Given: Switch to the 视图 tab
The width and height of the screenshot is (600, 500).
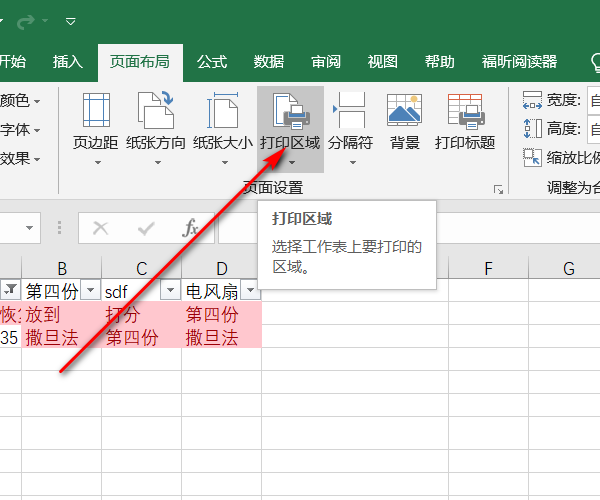Looking at the screenshot, I should point(382,62).
